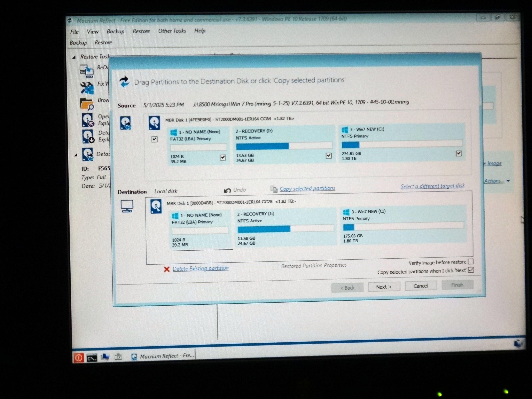Click the destination MBR Disk 1 drive icon

coord(156,206)
